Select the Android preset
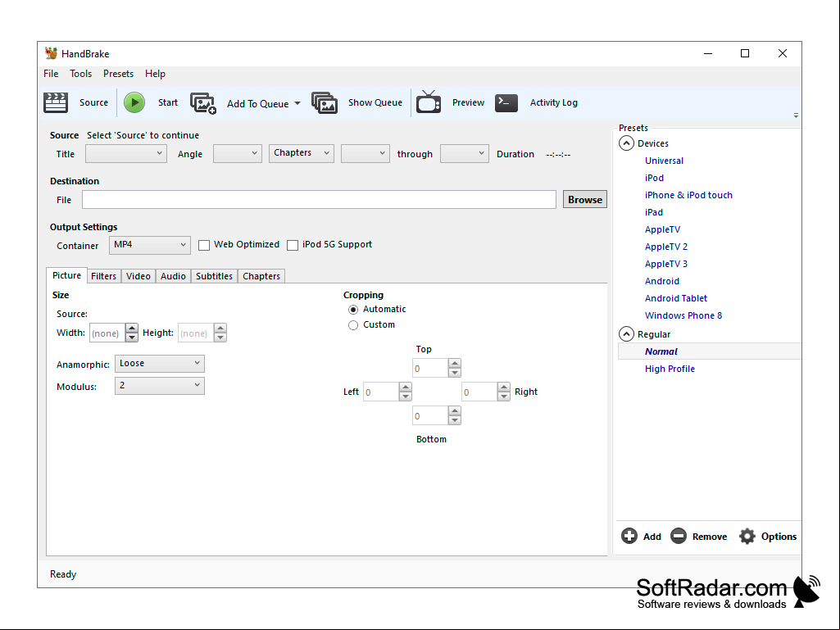 click(x=662, y=281)
